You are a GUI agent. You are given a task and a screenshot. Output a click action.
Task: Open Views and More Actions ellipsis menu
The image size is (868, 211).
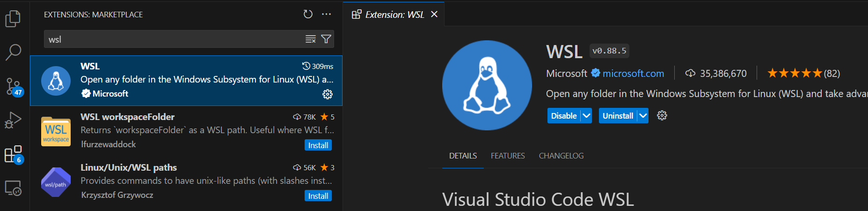pyautogui.click(x=327, y=14)
